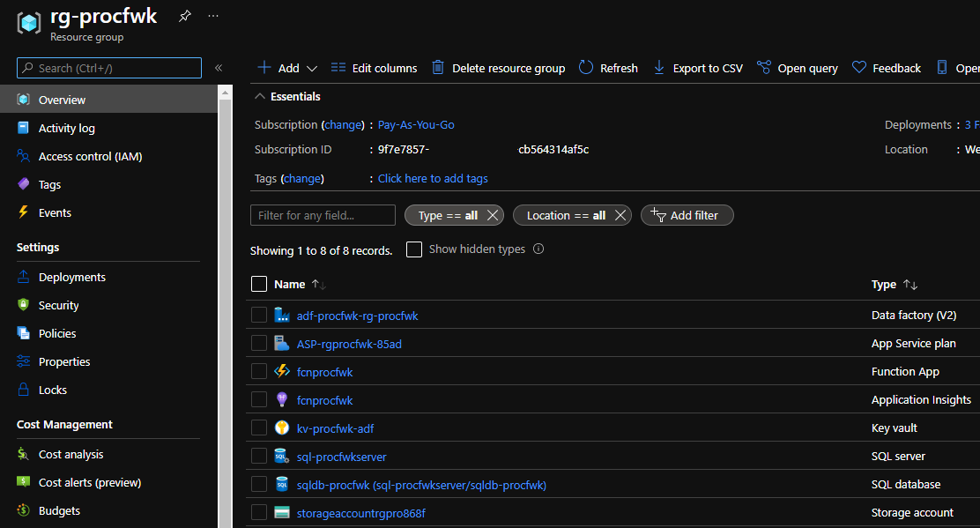Open the sql-procfwkserver resource
The width and height of the screenshot is (980, 528).
(x=341, y=457)
